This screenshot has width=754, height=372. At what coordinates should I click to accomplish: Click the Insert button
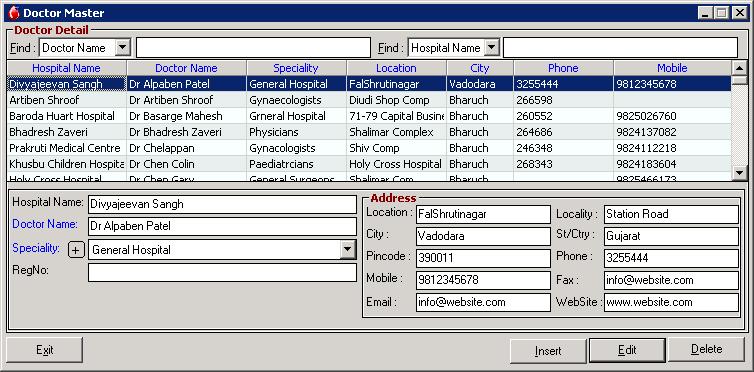(x=548, y=350)
